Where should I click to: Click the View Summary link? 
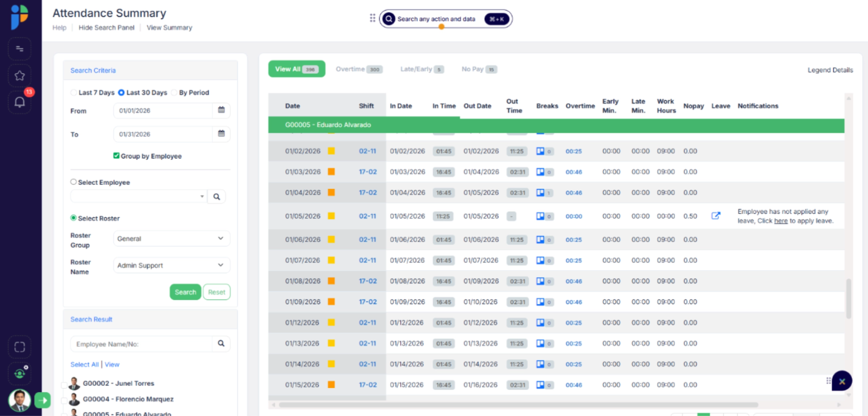[x=169, y=27]
